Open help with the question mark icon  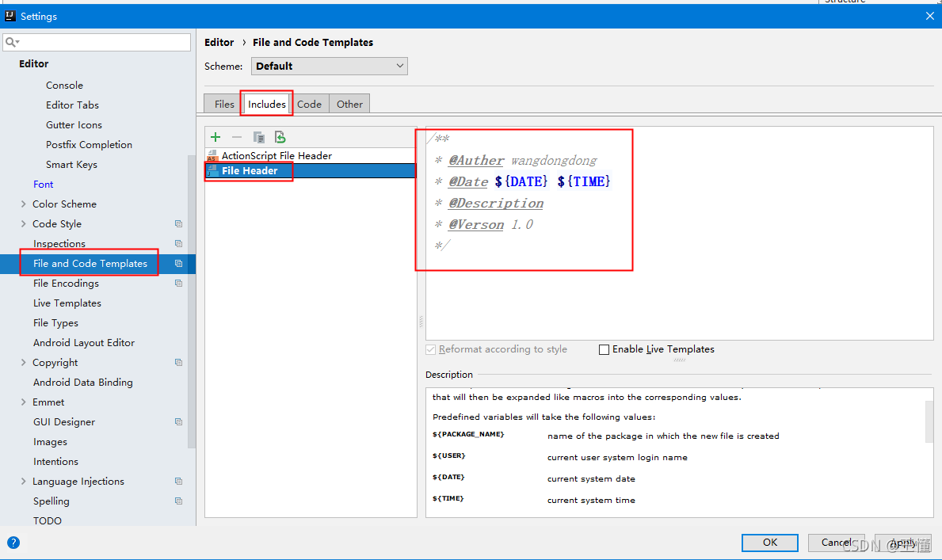click(13, 543)
